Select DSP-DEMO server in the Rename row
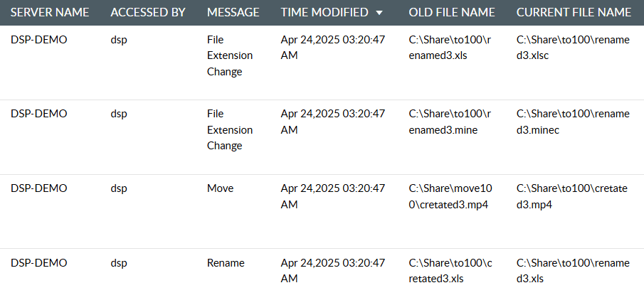644x305 pixels. [39, 263]
